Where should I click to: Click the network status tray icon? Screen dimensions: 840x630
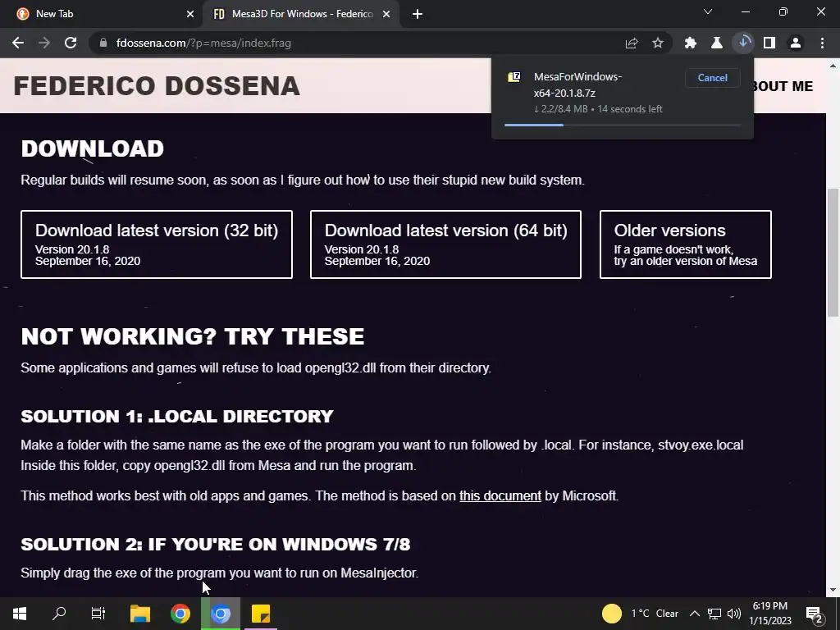pyautogui.click(x=714, y=614)
